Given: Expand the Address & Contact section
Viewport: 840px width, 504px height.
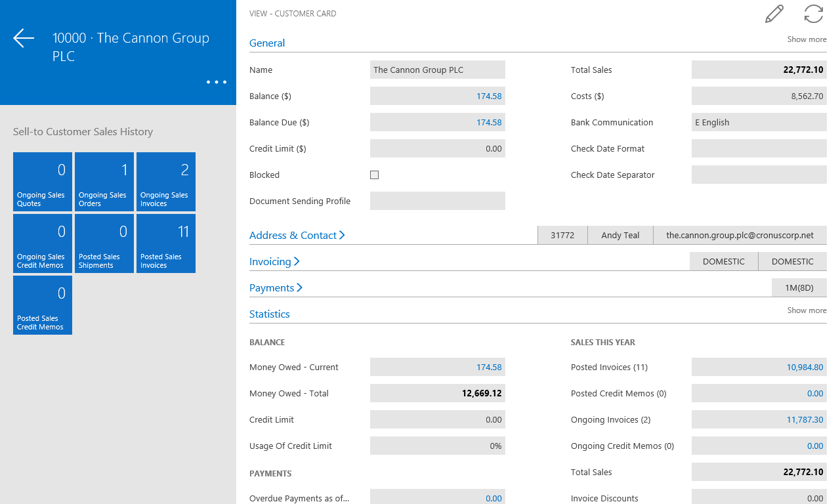Looking at the screenshot, I should click(x=297, y=235).
